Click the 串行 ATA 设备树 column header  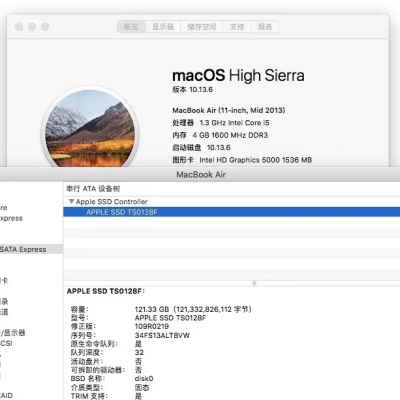93,189
